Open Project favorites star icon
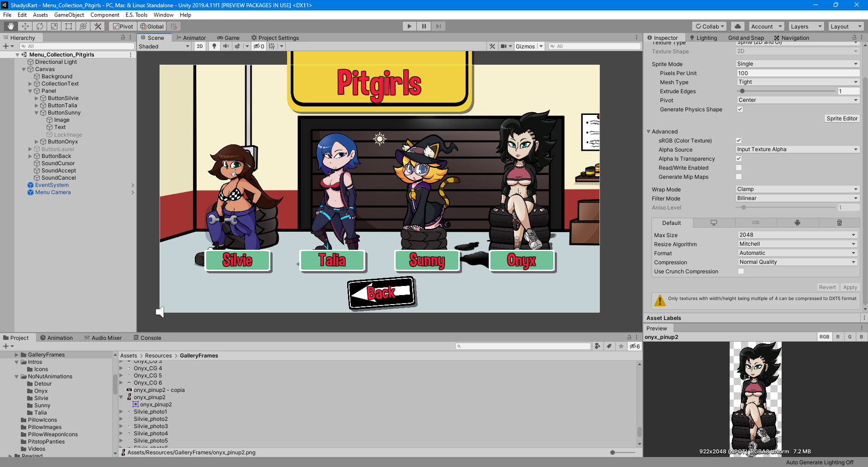Screen dimensions: 868x467 coord(621,346)
